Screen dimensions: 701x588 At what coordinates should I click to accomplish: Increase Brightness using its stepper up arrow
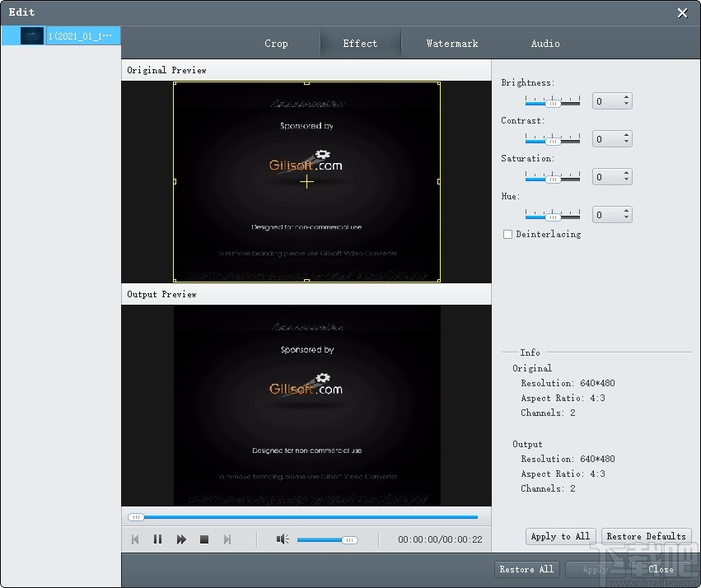[x=627, y=96]
